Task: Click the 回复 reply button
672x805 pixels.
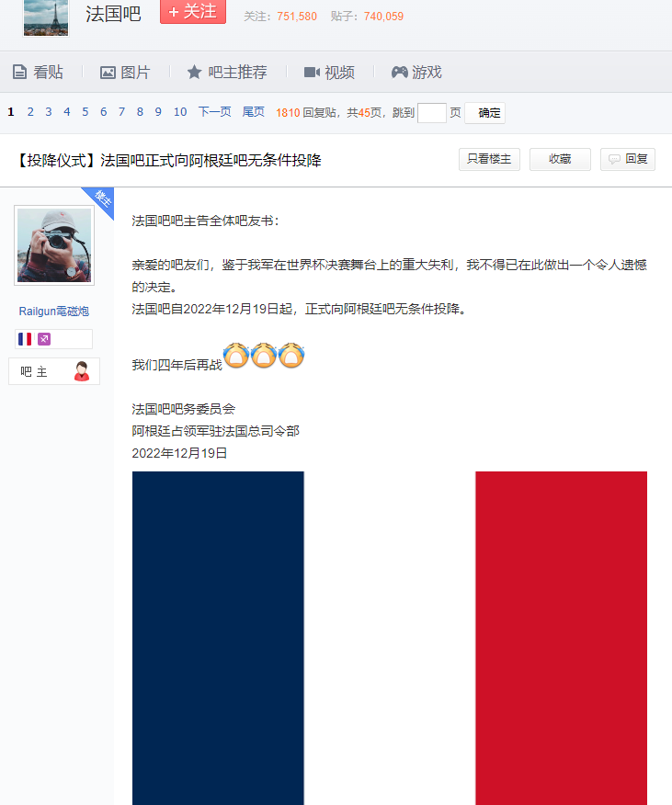Action: click(627, 159)
